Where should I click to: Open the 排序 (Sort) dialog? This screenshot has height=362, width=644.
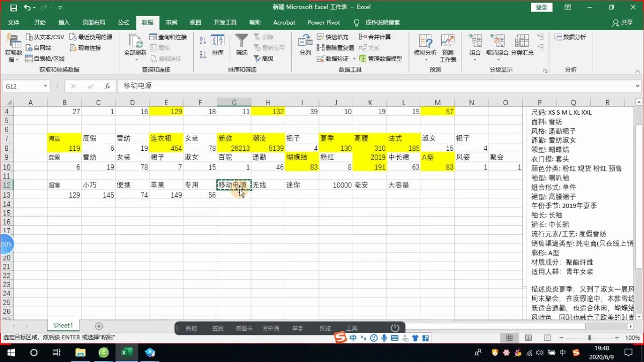click(217, 45)
